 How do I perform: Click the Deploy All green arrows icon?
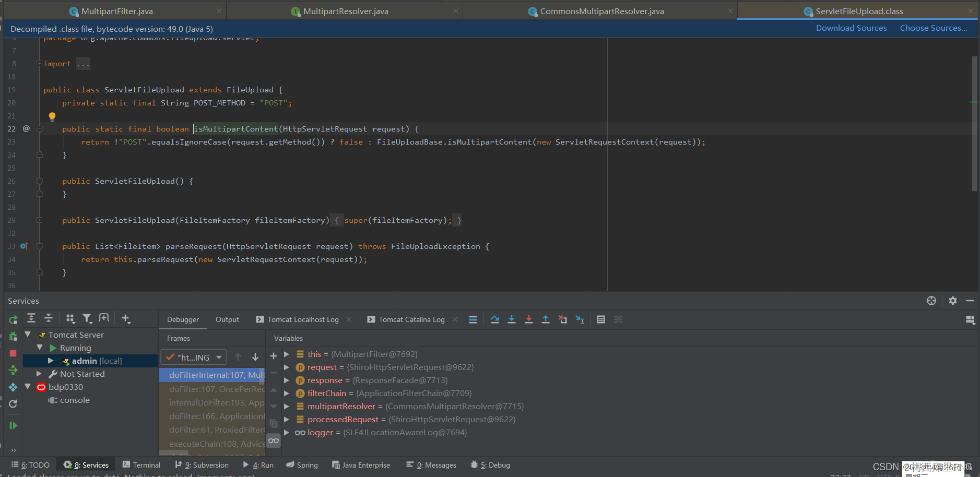(14, 370)
